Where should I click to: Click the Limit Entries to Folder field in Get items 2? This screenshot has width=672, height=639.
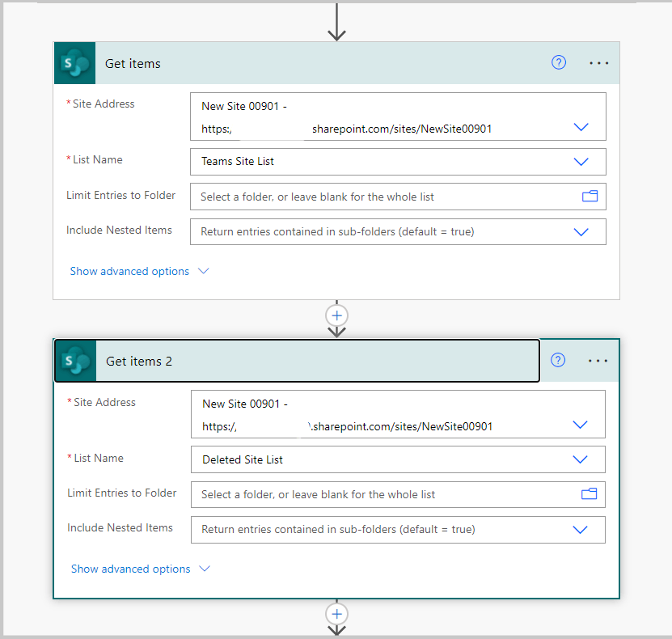(x=398, y=494)
